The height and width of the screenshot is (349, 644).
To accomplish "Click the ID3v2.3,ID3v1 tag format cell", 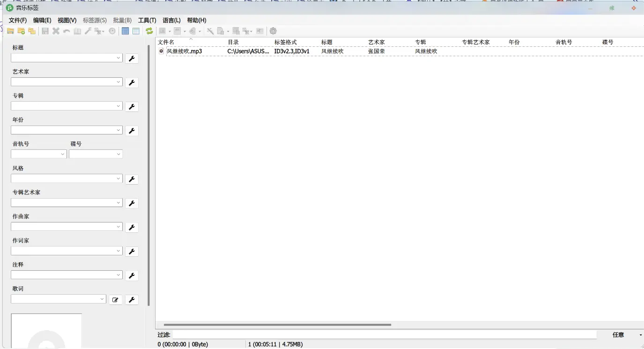I will click(x=292, y=51).
